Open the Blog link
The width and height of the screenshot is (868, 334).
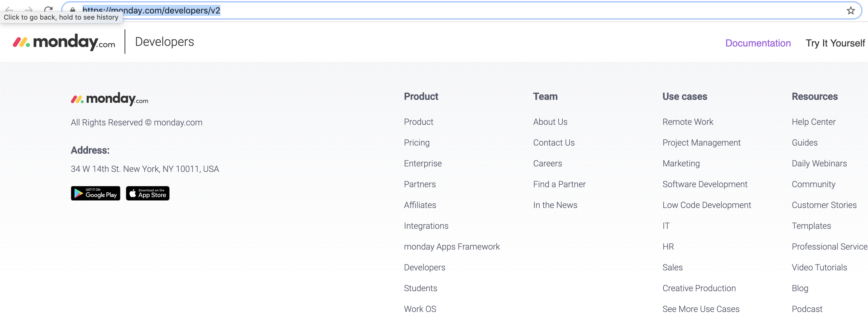coord(800,288)
